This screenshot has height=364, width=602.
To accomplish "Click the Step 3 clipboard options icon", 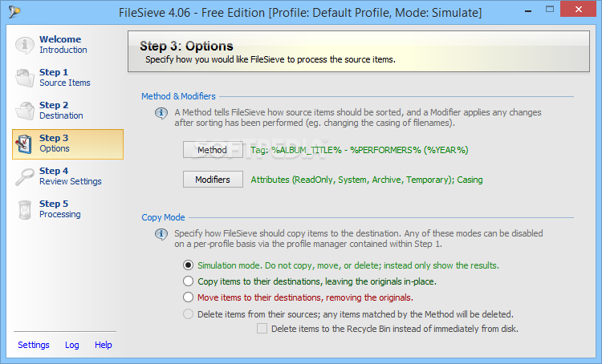I will coord(24,144).
